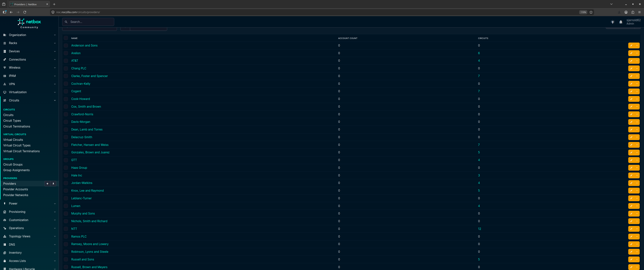
Task: Reload the page with the refresh icon
Action: (x=25, y=12)
